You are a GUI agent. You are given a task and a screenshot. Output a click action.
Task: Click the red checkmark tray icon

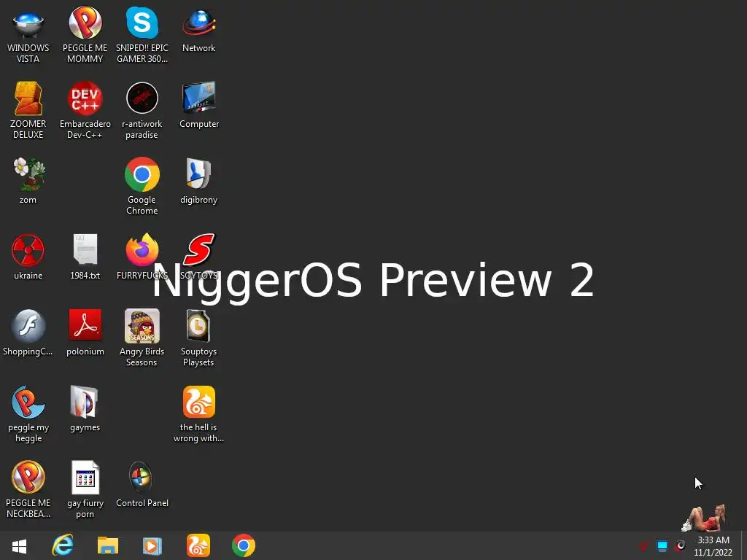point(643,545)
